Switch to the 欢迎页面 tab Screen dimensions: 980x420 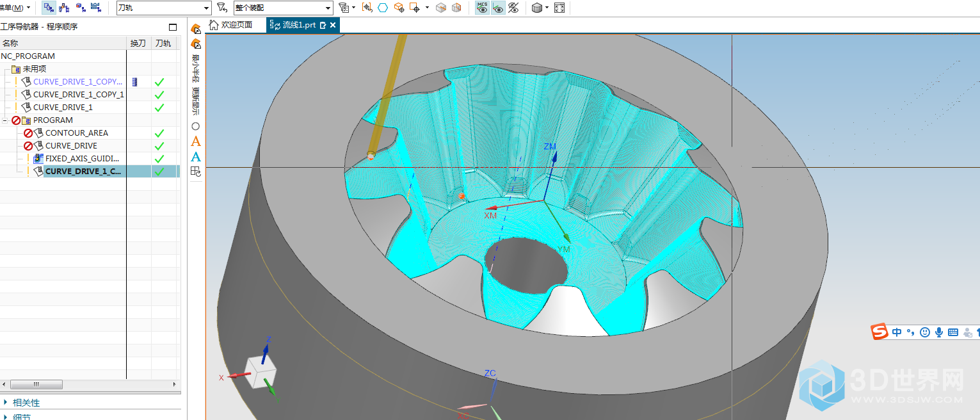tap(230, 25)
